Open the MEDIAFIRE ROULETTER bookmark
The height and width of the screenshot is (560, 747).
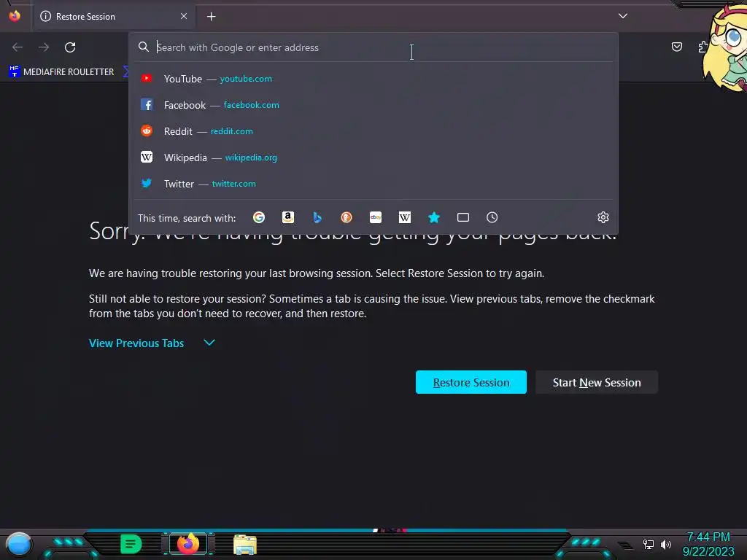(x=61, y=72)
